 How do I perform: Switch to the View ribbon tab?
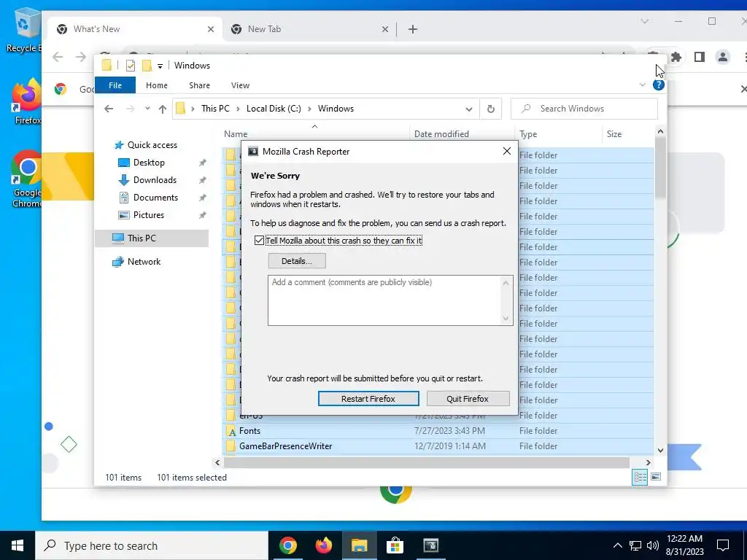(x=240, y=85)
